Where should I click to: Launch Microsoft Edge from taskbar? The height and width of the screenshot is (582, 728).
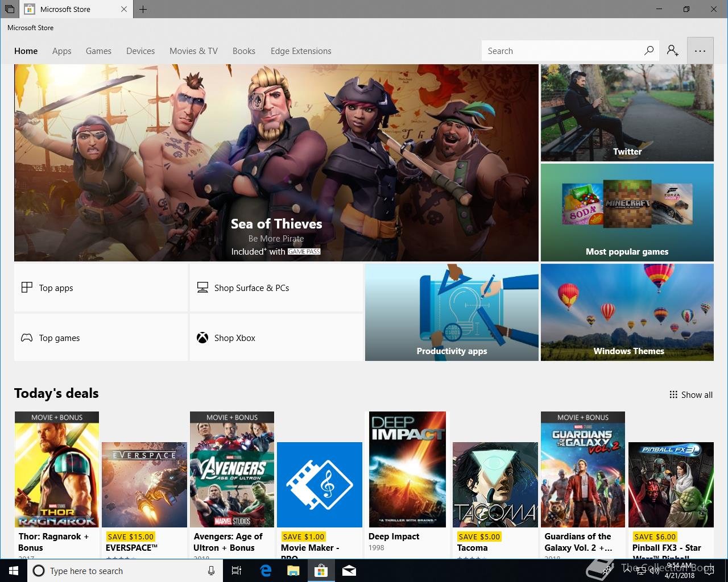[266, 571]
